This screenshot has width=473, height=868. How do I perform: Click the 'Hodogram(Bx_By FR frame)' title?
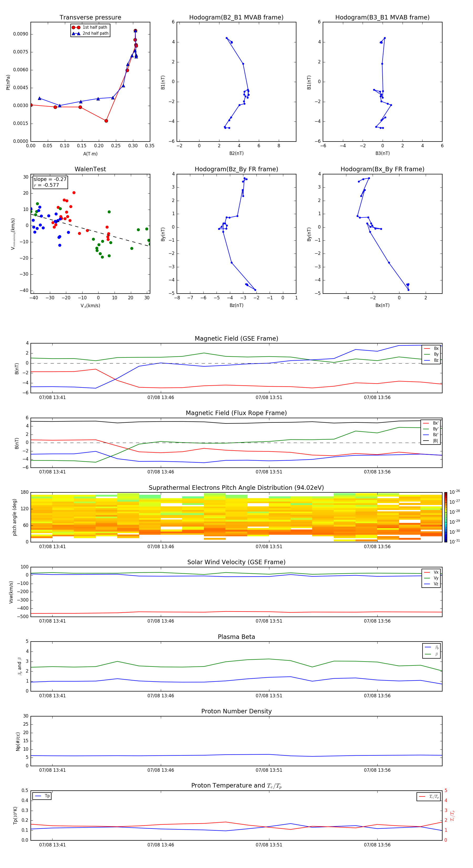pyautogui.click(x=382, y=169)
